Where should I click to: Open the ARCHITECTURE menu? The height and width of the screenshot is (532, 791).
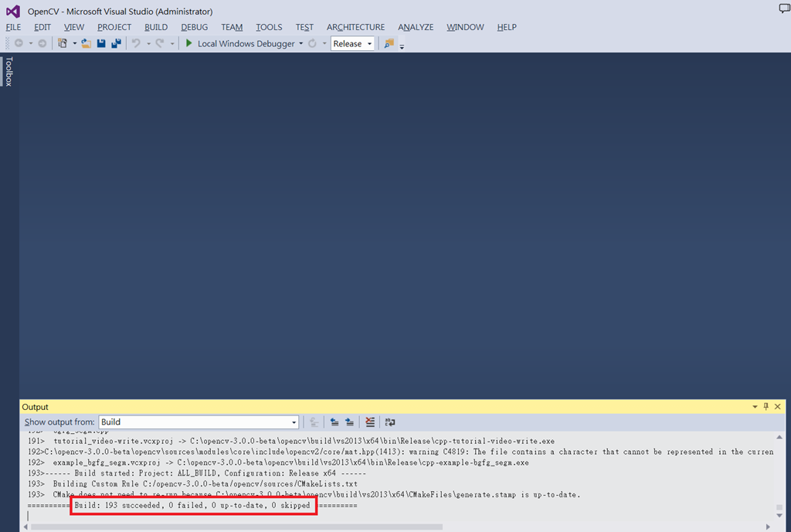pos(355,27)
